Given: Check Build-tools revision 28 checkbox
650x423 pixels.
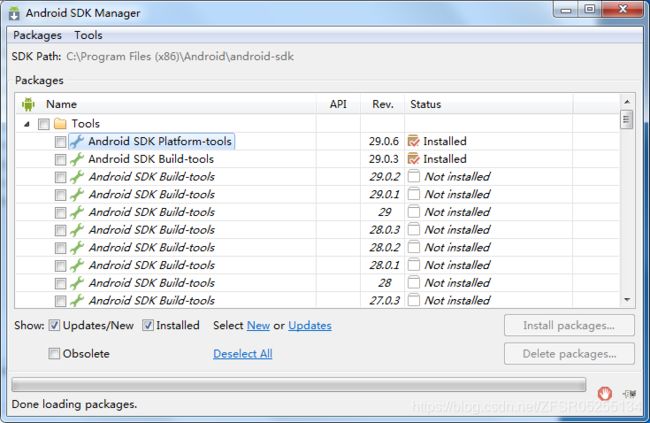Looking at the screenshot, I should point(60,284).
